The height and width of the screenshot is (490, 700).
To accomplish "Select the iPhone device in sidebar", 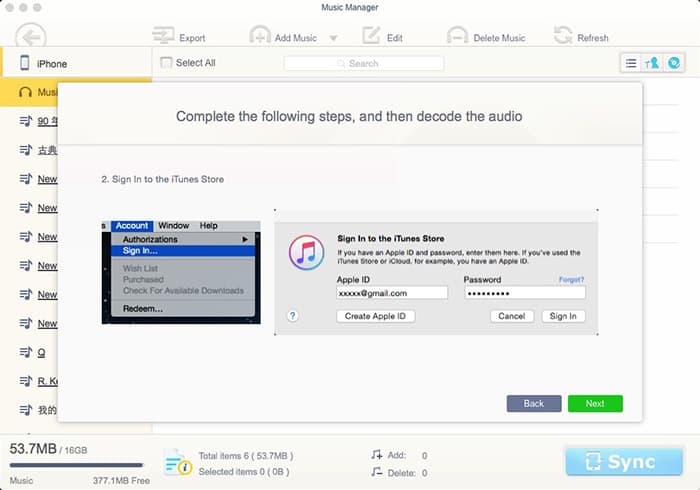I will point(76,63).
